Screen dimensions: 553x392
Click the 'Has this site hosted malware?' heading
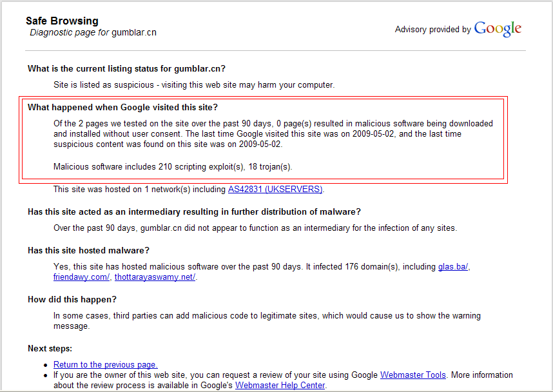pyautogui.click(x=88, y=251)
